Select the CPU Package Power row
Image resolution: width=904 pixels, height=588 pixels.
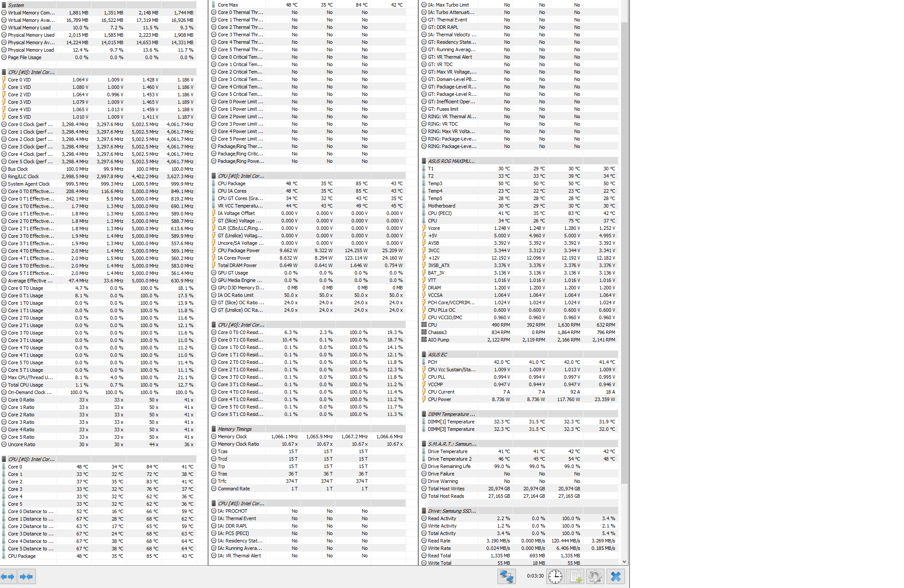tap(239, 250)
